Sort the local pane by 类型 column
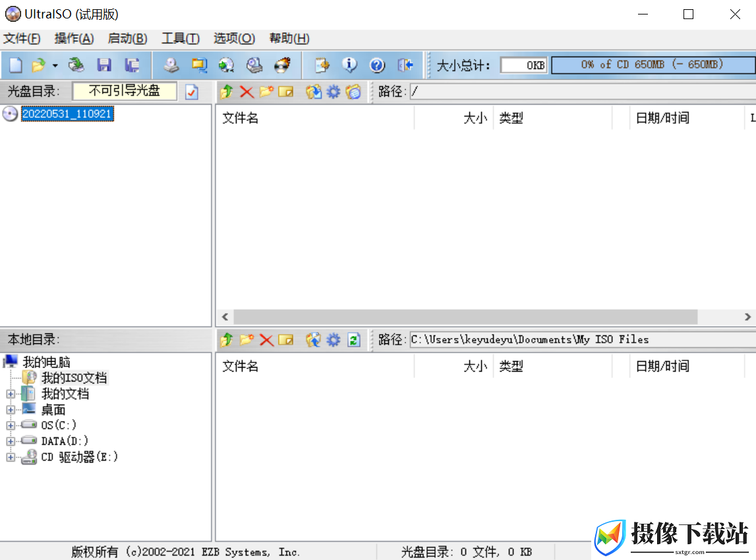Screen dimensions: 756x560 552,366
